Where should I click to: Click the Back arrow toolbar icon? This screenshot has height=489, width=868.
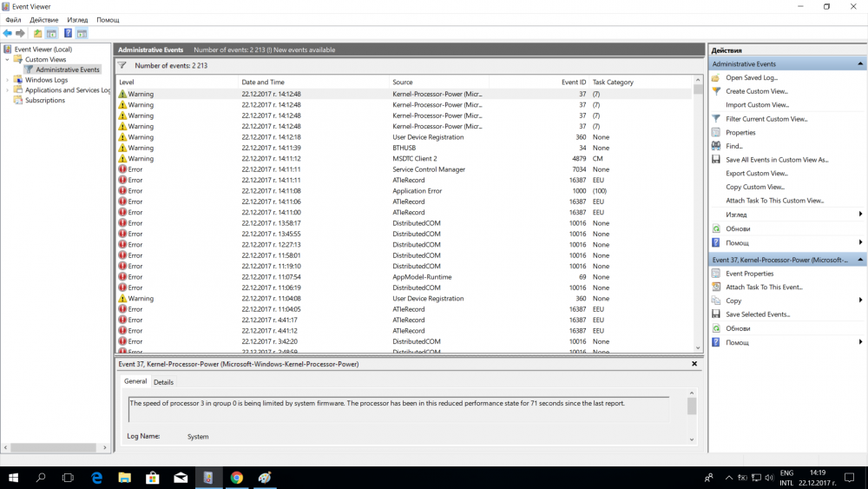click(8, 34)
